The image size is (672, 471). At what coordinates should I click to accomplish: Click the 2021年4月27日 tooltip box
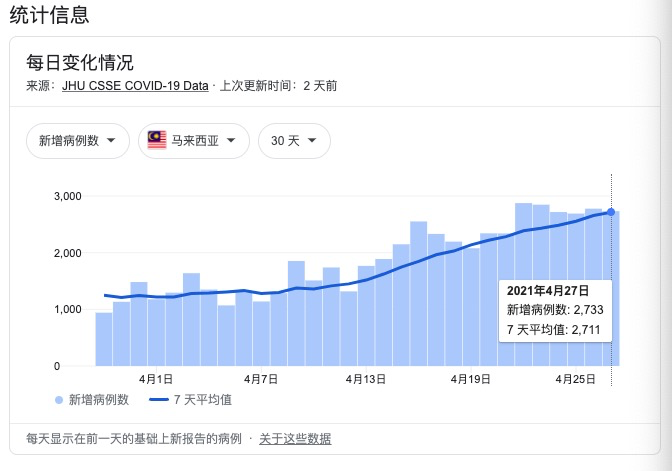pyautogui.click(x=554, y=310)
